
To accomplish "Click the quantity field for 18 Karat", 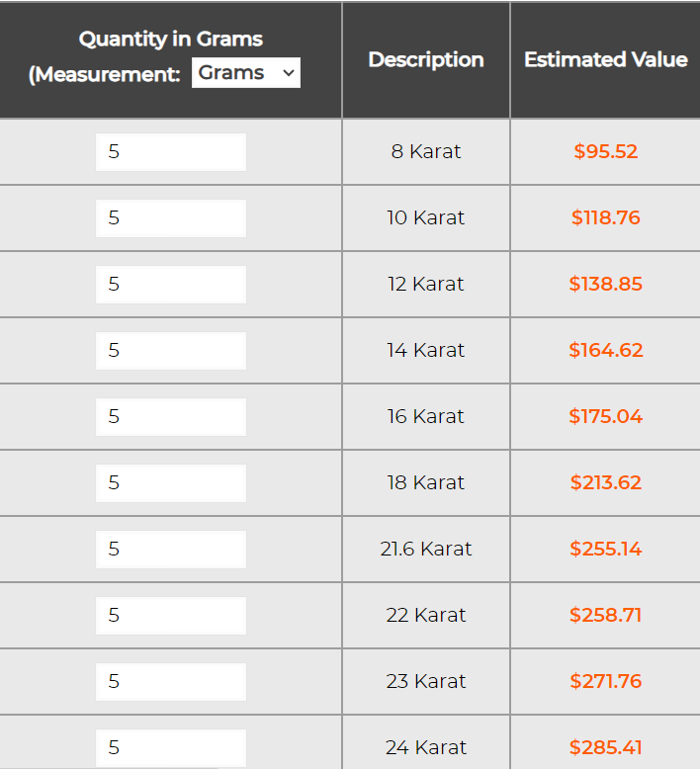I will coord(171,483).
